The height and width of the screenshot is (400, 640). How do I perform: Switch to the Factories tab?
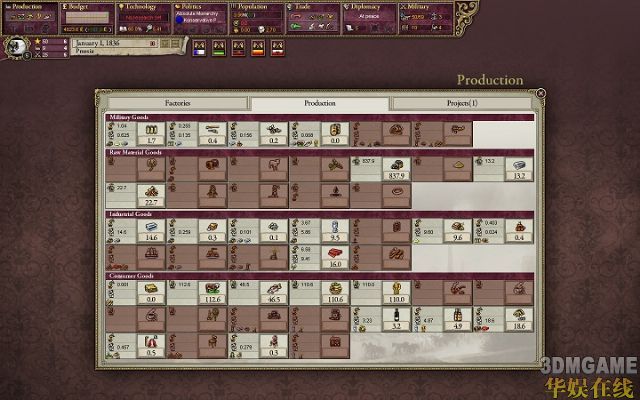tap(178, 103)
